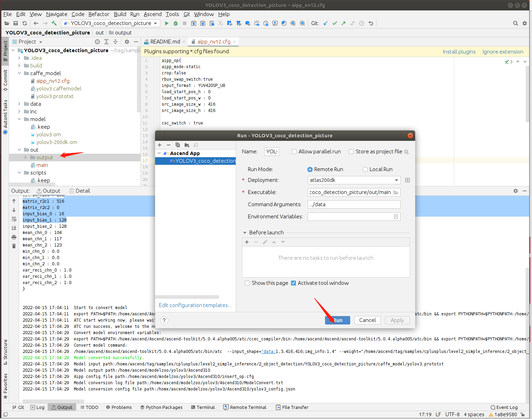Open the Ascend menu
The image size is (532, 419).
[x=153, y=14]
